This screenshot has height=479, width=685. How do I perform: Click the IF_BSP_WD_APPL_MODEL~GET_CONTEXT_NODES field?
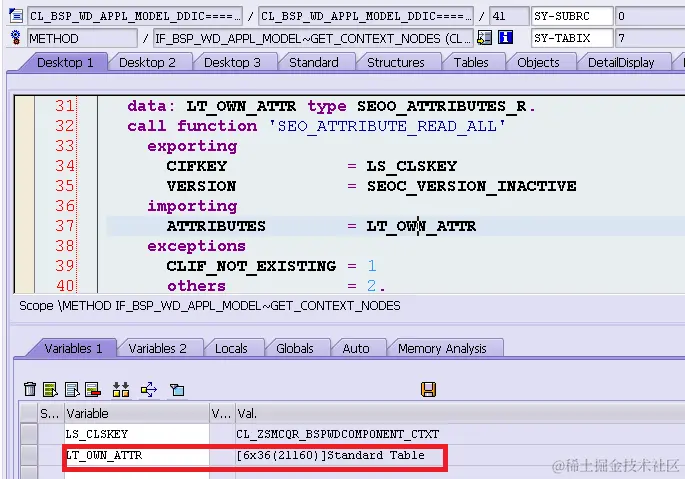313,38
